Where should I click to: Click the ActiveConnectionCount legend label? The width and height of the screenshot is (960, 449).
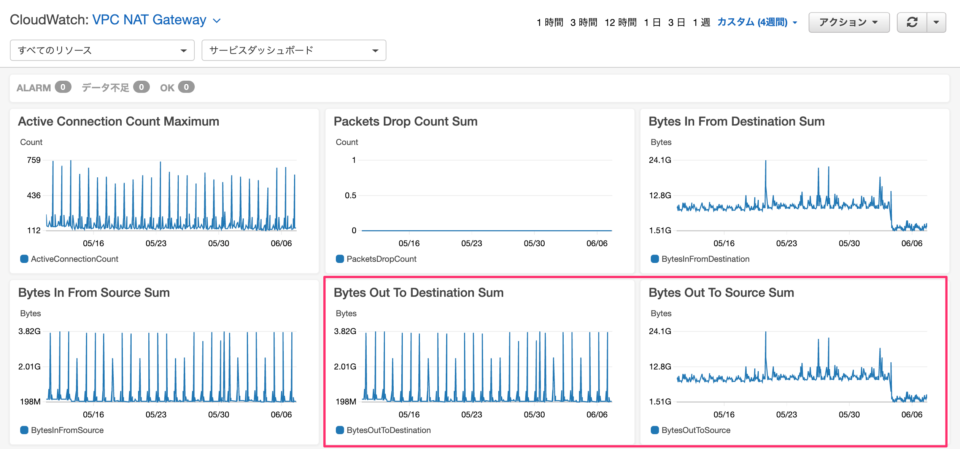75,259
